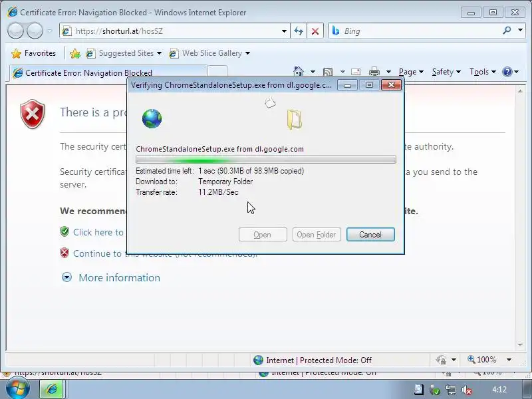Expand the Home button dropdown arrow
The width and height of the screenshot is (532, 399).
pyautogui.click(x=313, y=72)
